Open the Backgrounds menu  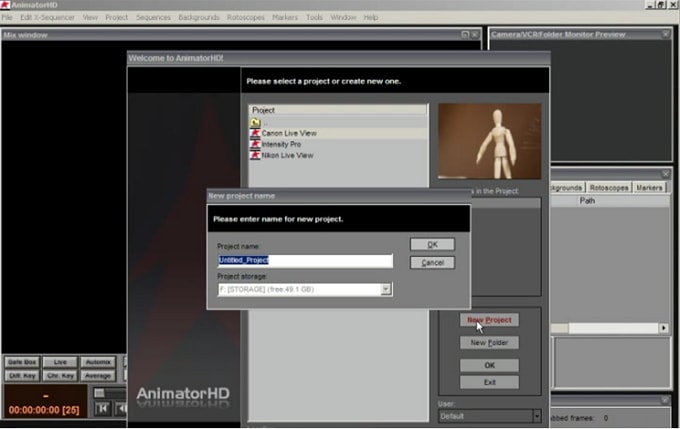[x=199, y=17]
